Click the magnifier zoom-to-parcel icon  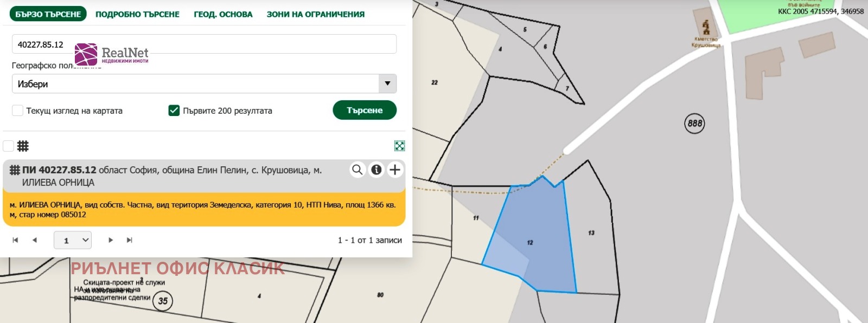tap(357, 170)
